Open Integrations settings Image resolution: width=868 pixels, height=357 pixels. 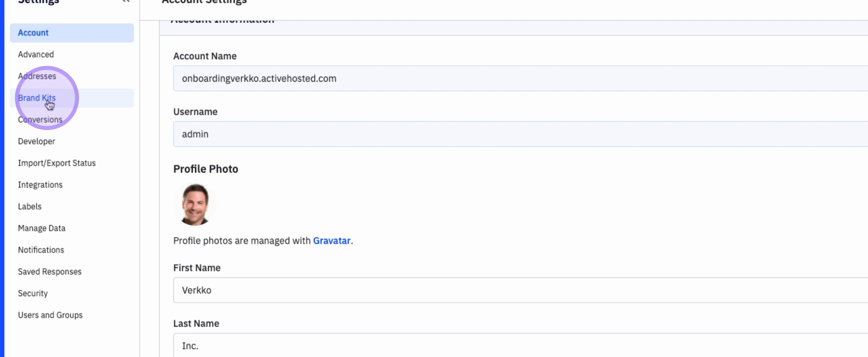[40, 185]
